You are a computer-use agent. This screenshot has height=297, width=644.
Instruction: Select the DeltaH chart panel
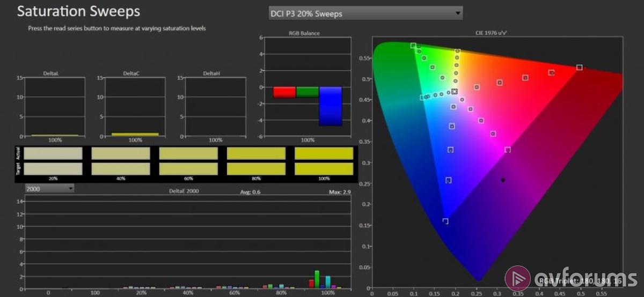215,107
